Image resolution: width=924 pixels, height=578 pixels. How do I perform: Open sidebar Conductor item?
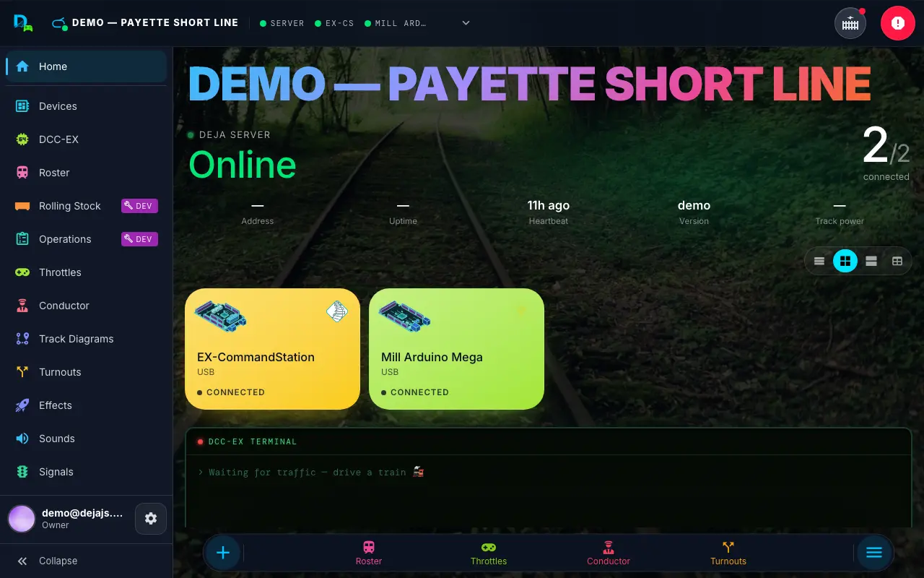pos(87,306)
